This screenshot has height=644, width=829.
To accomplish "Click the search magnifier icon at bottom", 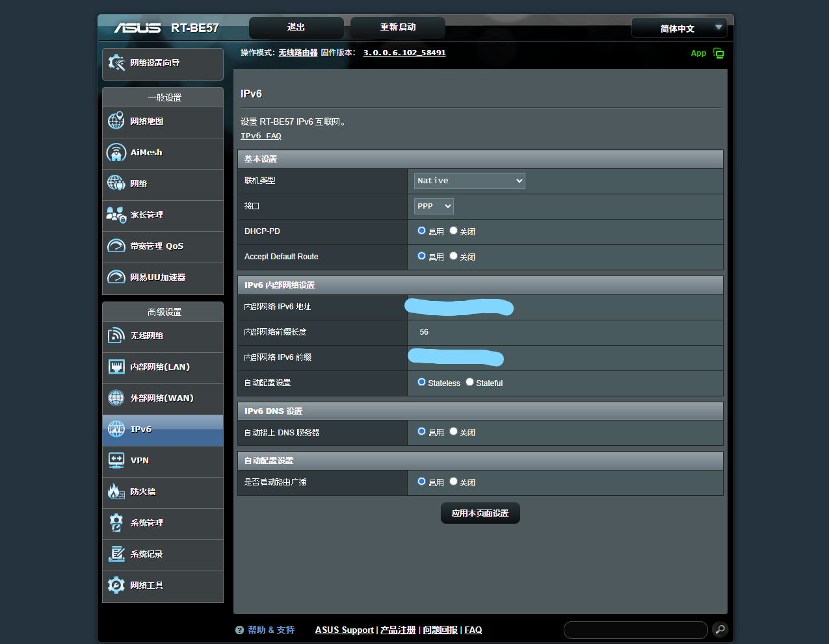I will tap(720, 630).
